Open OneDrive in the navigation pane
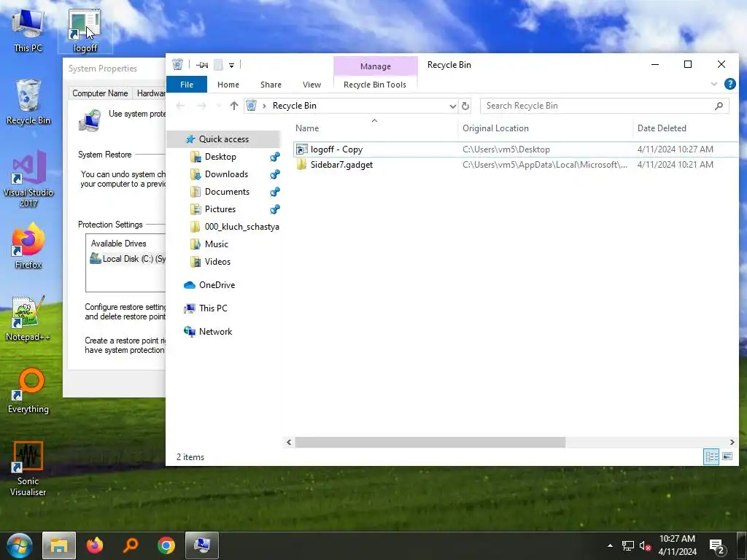The height and width of the screenshot is (560, 747). pyautogui.click(x=217, y=285)
